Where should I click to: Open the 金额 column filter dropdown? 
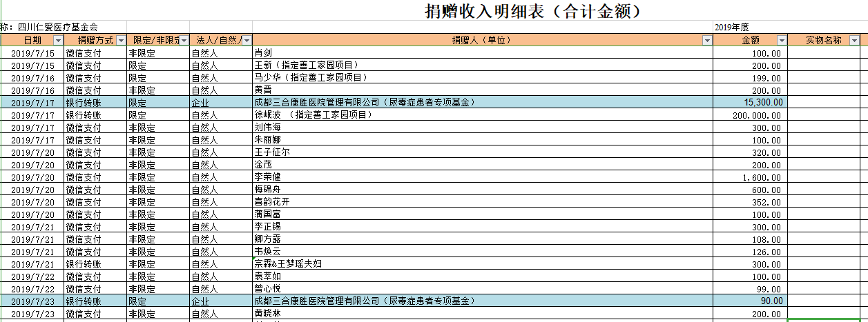tap(782, 41)
